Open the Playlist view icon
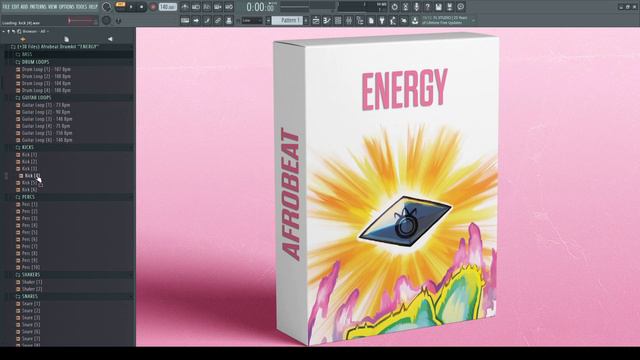 (316, 20)
